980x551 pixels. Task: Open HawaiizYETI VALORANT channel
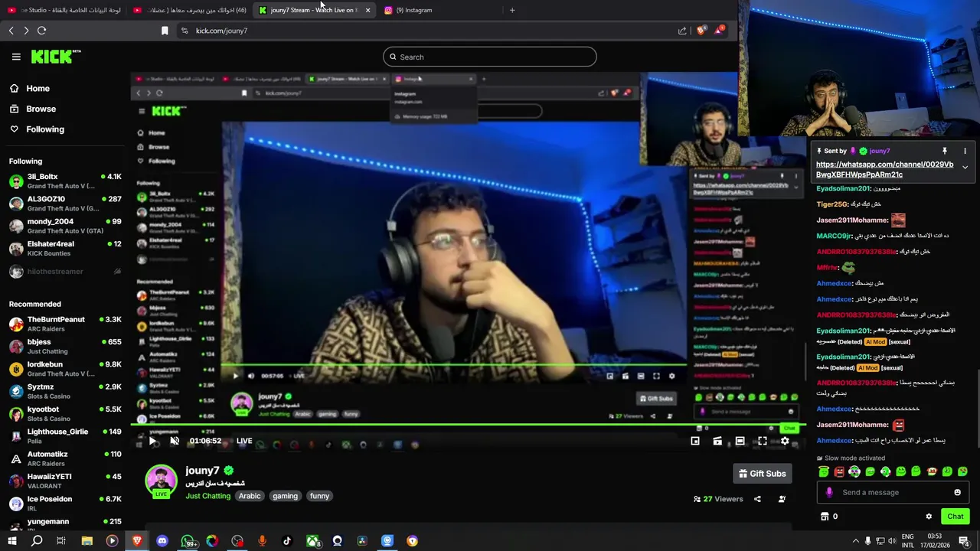(65, 481)
